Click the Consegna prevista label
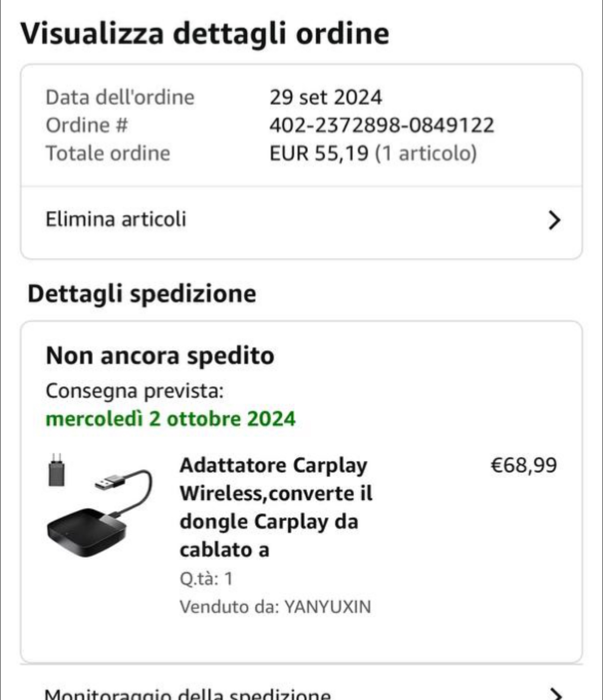Screen dimensions: 603x700 click(135, 391)
